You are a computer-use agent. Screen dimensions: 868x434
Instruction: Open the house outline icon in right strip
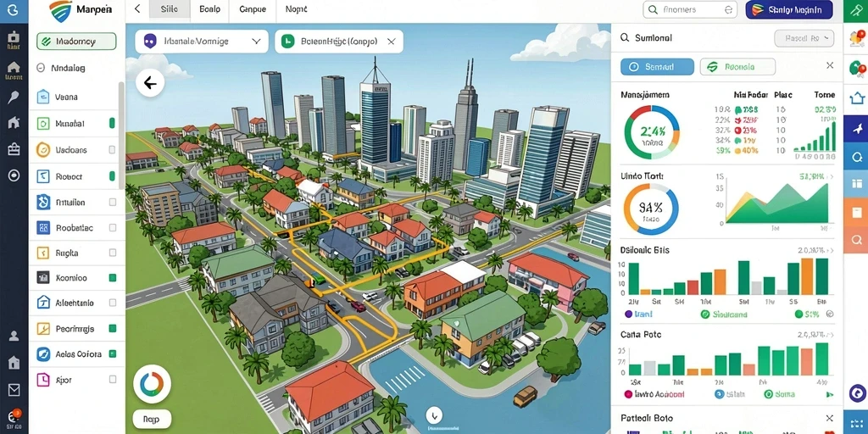click(x=856, y=98)
